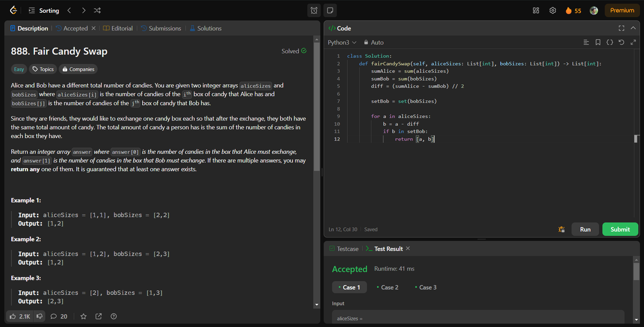Open the help question mark icon
Screen dimensions: 644x327
coord(114,316)
